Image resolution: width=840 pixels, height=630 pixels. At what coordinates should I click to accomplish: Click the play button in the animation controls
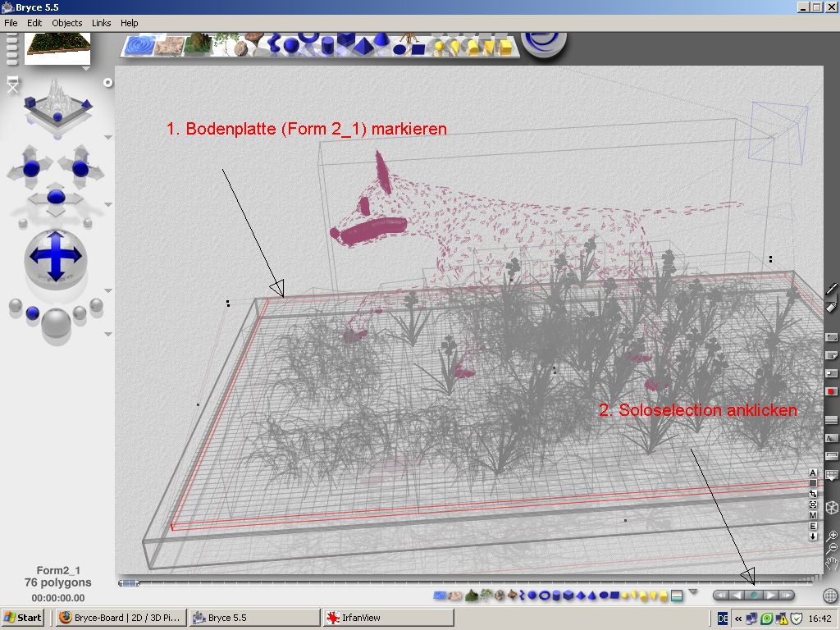coord(770,596)
